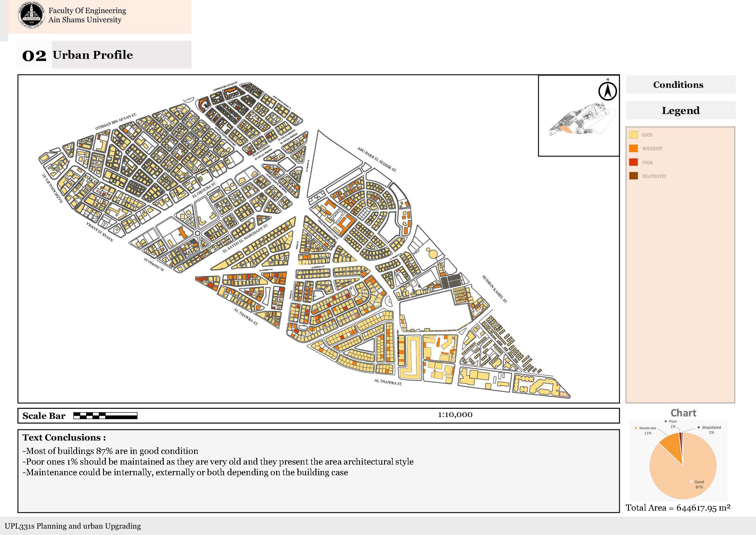Click the Legend header label
Viewport: 756px width, 535px height.
pyautogui.click(x=681, y=111)
